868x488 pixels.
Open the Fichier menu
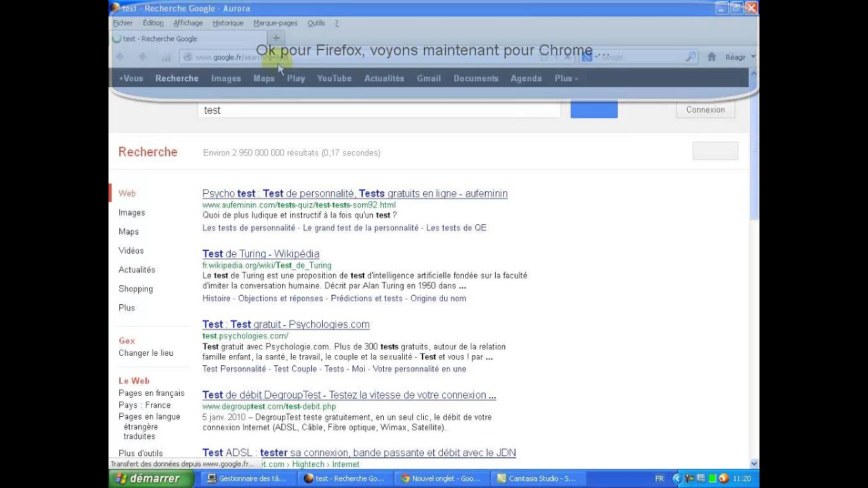tap(123, 23)
